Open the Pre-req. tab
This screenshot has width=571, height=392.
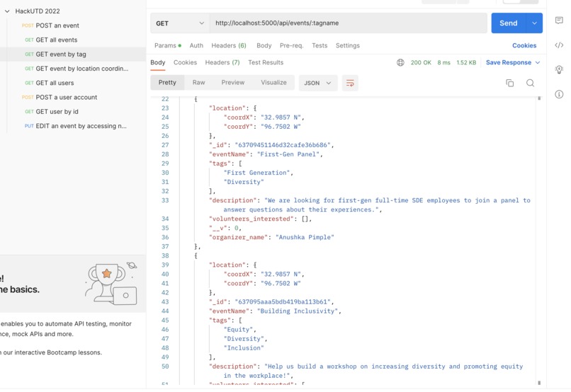click(x=291, y=45)
